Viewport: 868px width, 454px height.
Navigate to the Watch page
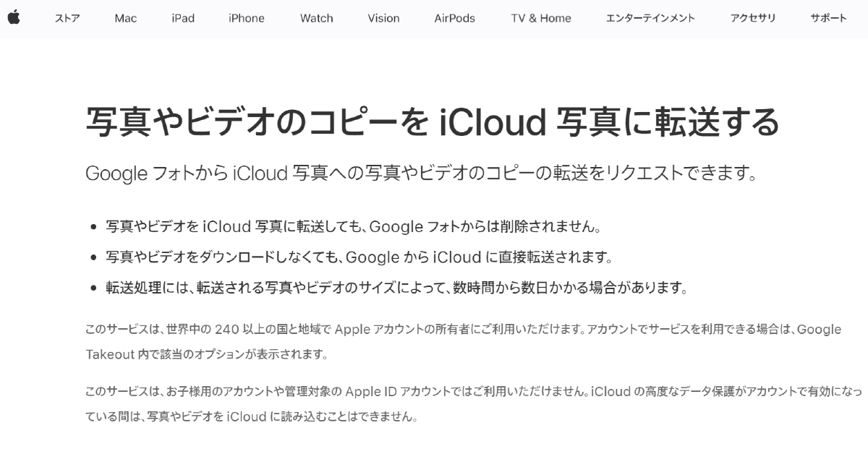(x=316, y=18)
